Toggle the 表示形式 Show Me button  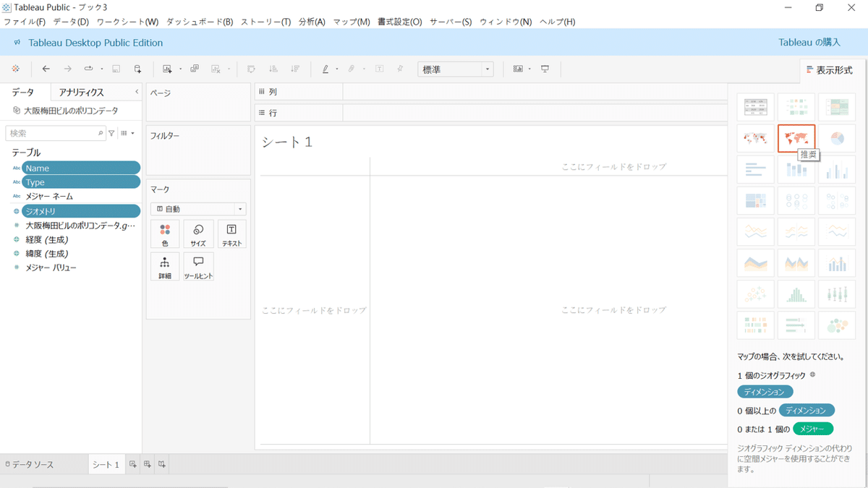point(828,70)
